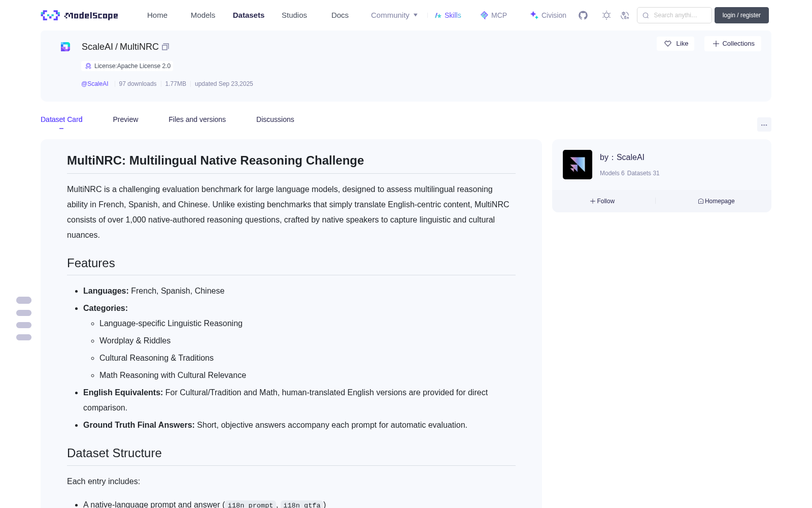The image size is (812, 508).
Task: Click the third outline pill in left sidebar
Action: (x=24, y=325)
